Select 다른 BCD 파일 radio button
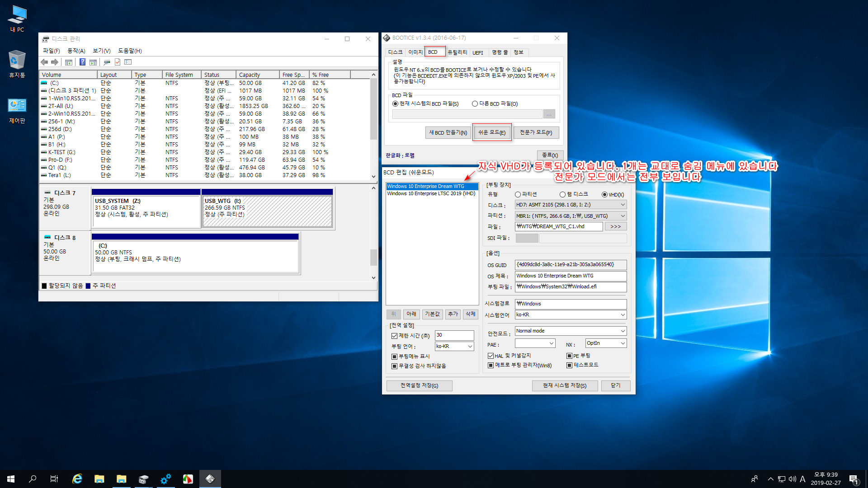Image resolution: width=868 pixels, height=488 pixels. [475, 104]
